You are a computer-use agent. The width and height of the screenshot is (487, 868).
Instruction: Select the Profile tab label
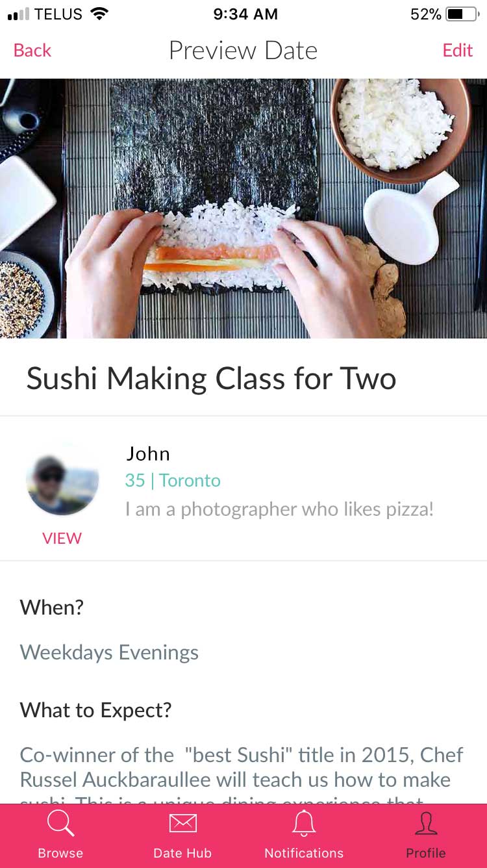pyautogui.click(x=426, y=853)
